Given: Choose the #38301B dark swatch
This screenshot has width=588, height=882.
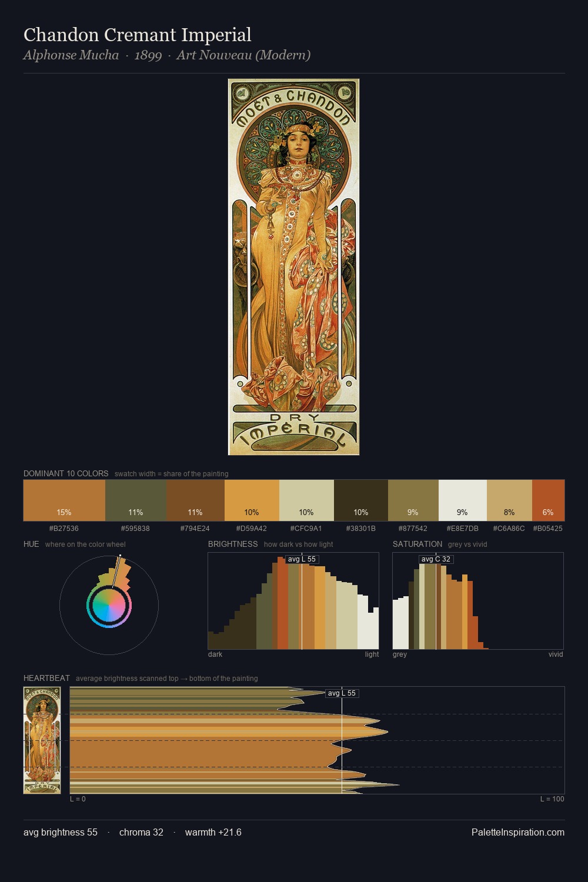Looking at the screenshot, I should pos(361,500).
